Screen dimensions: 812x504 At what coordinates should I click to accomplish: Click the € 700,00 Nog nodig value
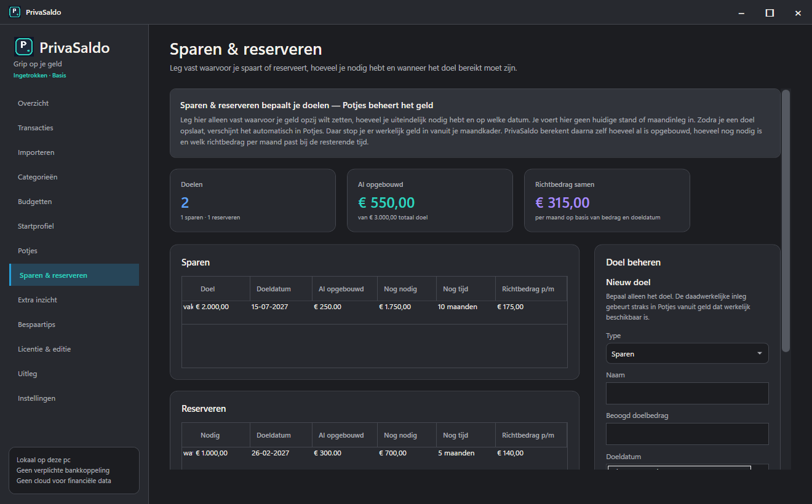pos(392,453)
